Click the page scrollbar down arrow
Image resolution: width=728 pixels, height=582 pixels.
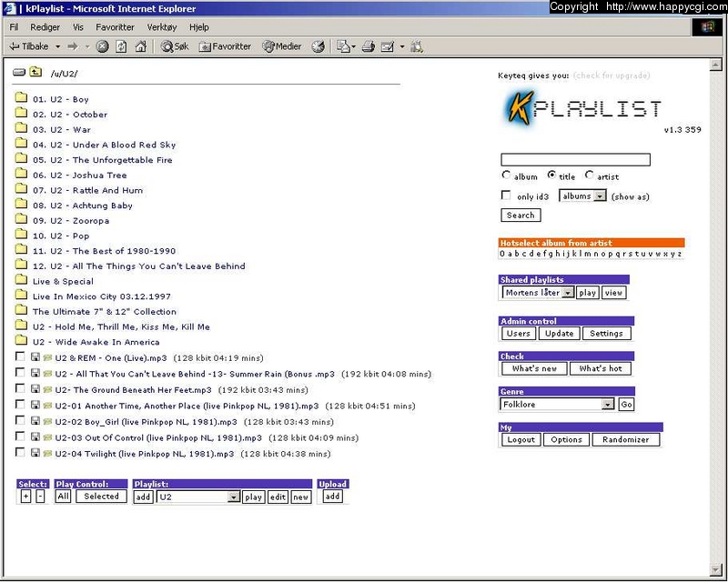715,569
